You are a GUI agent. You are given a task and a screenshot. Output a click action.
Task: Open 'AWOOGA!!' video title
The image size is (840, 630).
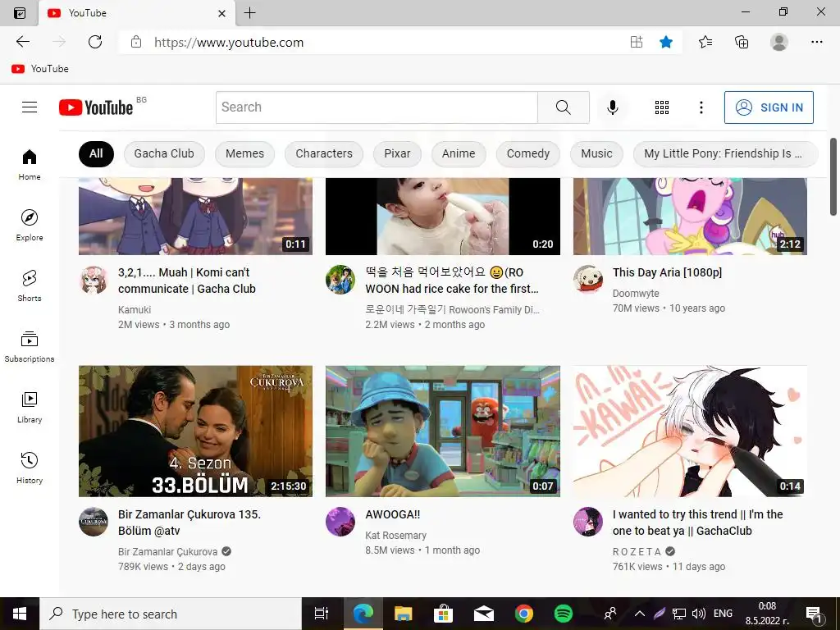pos(393,514)
